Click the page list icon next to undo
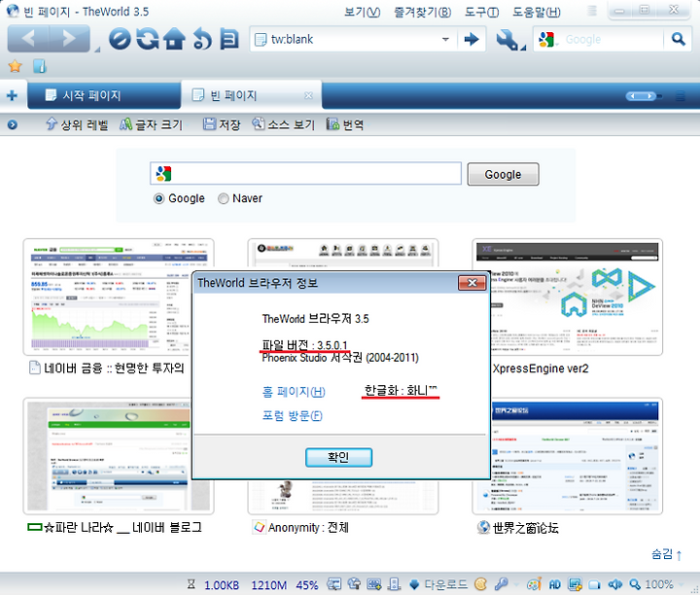The image size is (700, 595). (x=229, y=39)
